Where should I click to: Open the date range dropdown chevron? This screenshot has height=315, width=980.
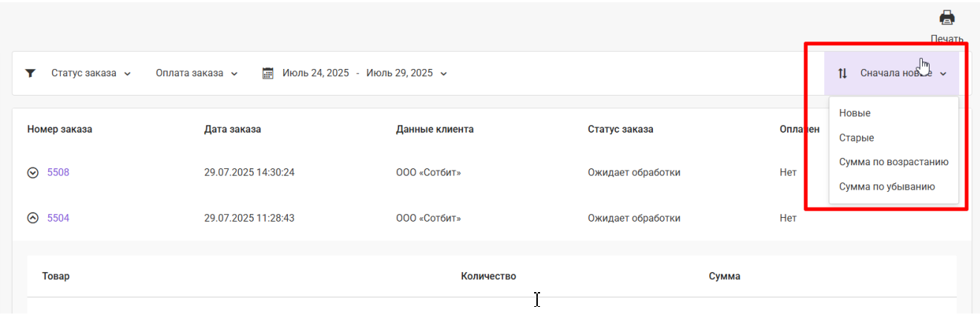pyautogui.click(x=444, y=73)
